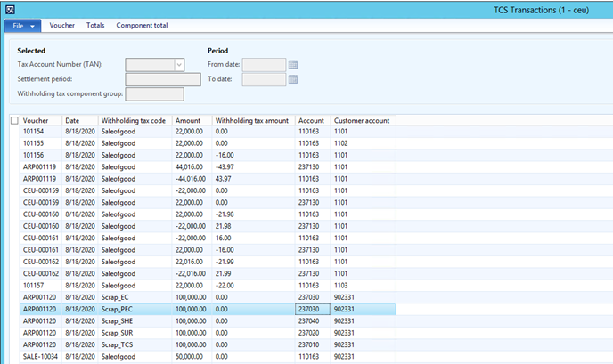Open the Component total menu item
Image resolution: width=613 pixels, height=364 pixels.
click(x=142, y=26)
